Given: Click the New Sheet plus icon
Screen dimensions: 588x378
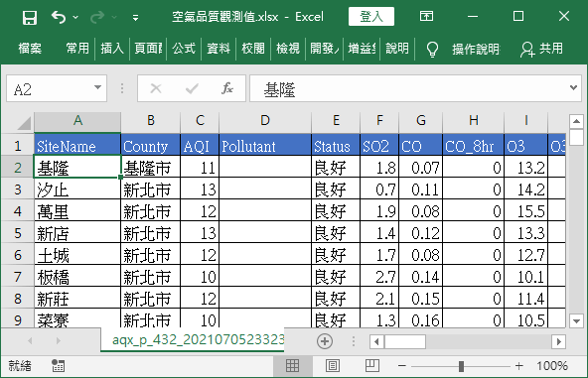Looking at the screenshot, I should point(325,341).
